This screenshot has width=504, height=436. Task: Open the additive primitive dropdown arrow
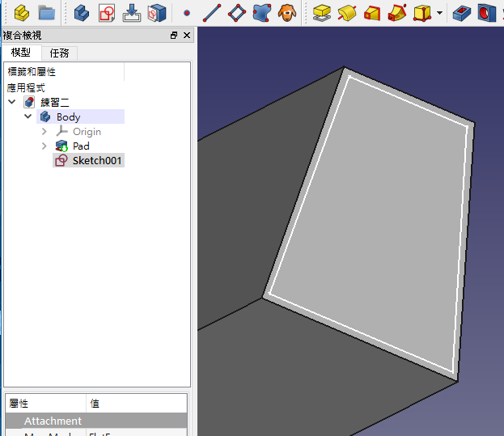pos(440,13)
